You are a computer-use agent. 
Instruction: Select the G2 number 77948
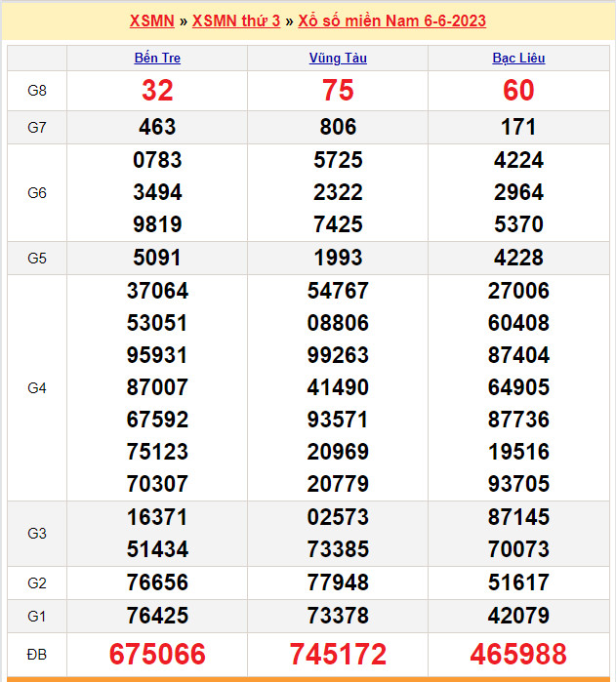[x=338, y=582]
